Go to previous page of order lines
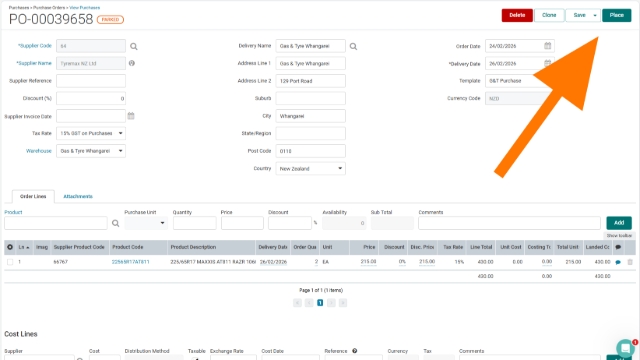The height and width of the screenshot is (360, 640). 309,303
